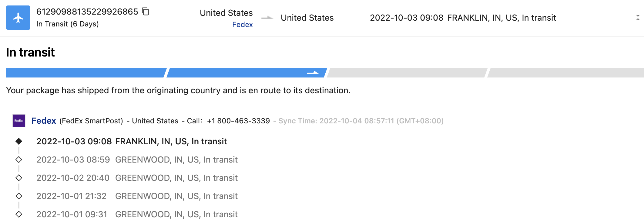Click the arrow between origin and destination countries
Viewport: 644px width, 220px height.
pos(267,18)
